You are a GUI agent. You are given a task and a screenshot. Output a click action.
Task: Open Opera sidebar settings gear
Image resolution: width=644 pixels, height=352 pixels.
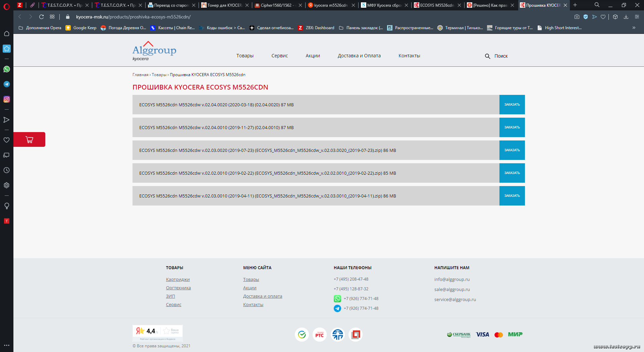click(x=7, y=185)
